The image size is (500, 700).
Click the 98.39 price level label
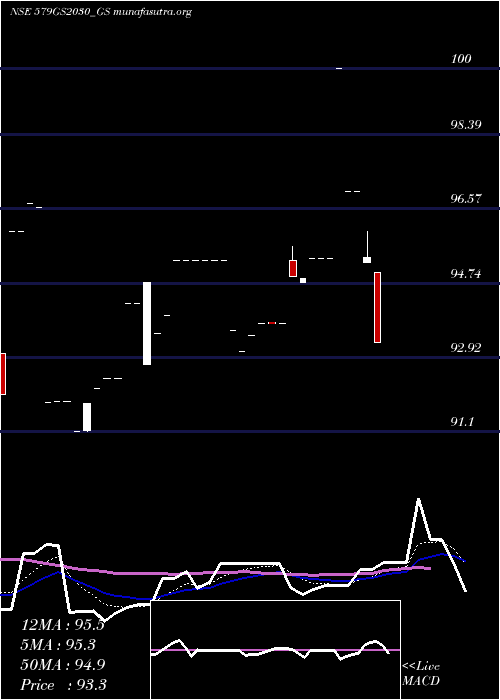tap(466, 124)
